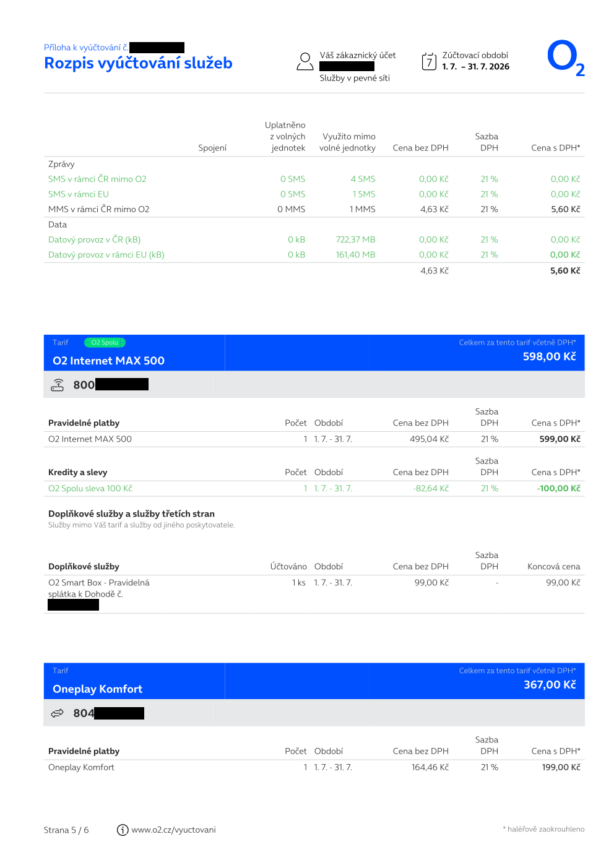Click the 495,04 Kč price without VAT

(429, 439)
